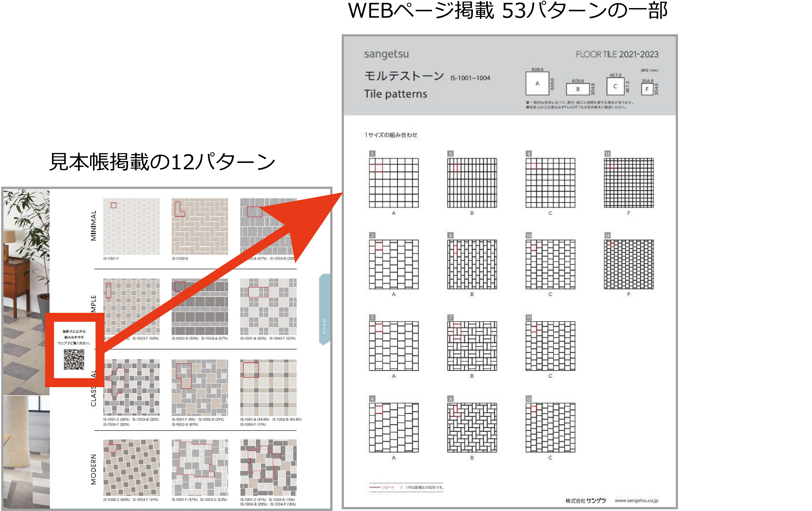Click the IS-1002-B herringbone pattern swatch

click(200, 226)
